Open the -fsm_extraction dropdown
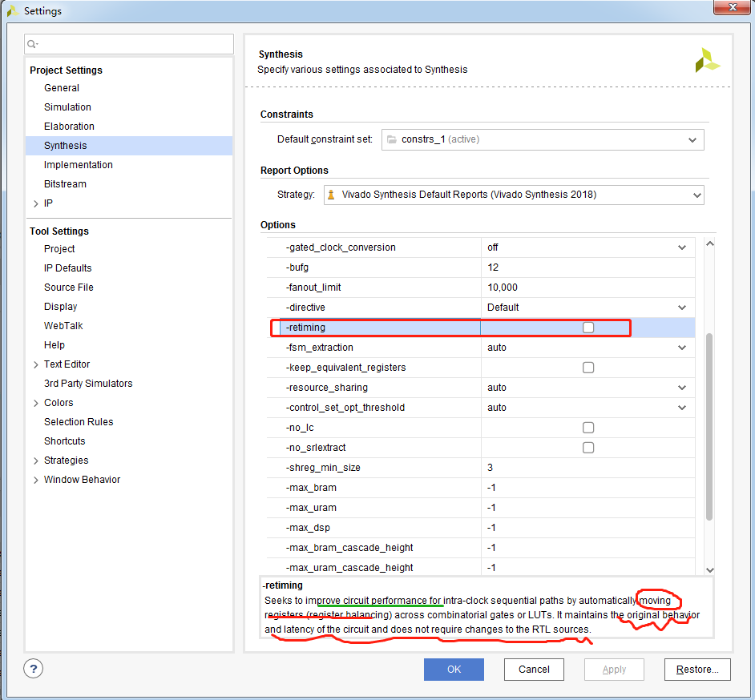 tap(682, 348)
